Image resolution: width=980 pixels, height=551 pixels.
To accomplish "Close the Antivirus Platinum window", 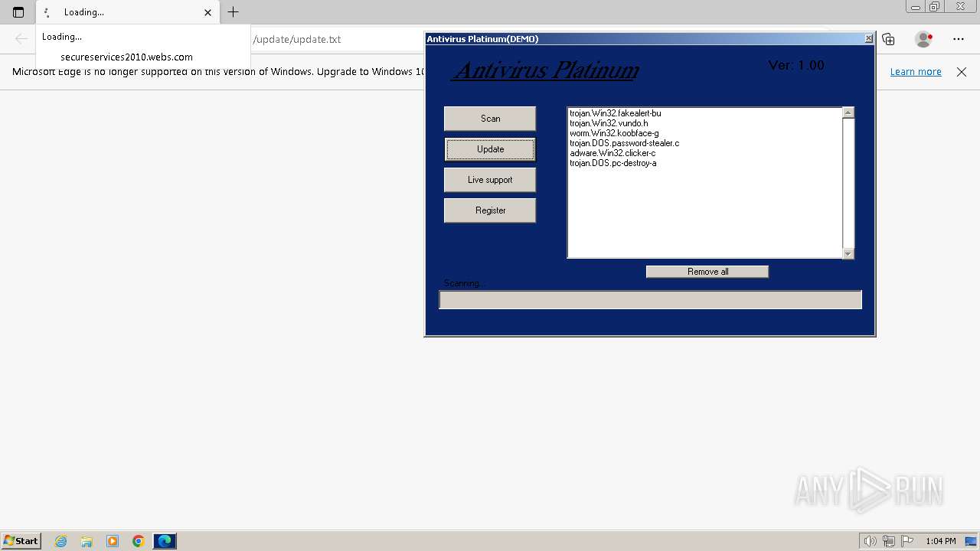I will (868, 38).
